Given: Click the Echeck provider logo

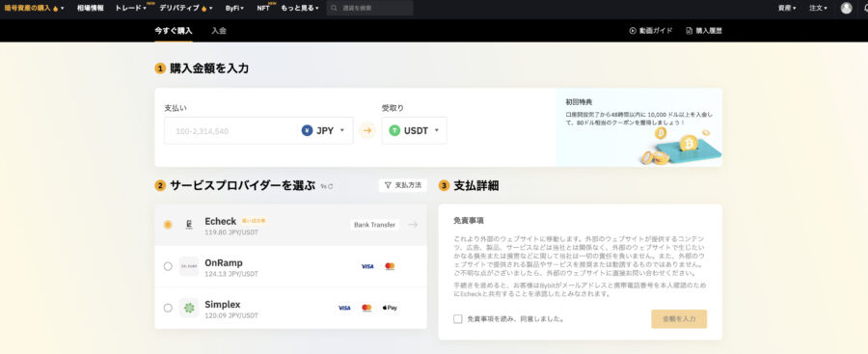Looking at the screenshot, I should click(189, 225).
